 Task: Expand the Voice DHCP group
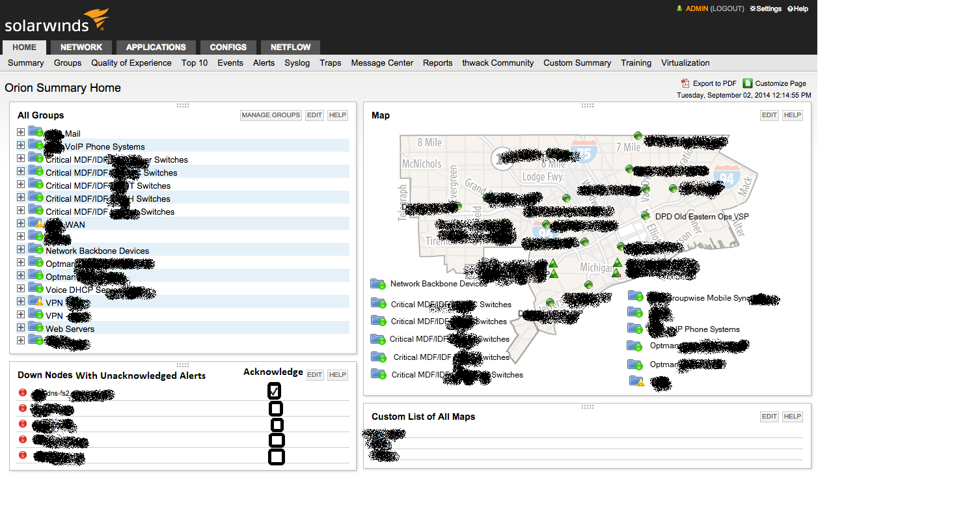point(21,289)
